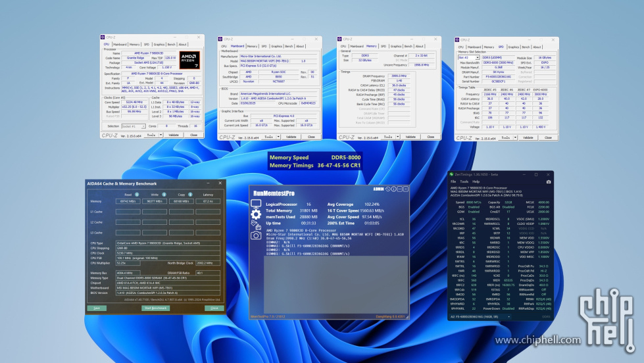Viewport: 644px width, 363px height.
Task: Click the icon below the gear in RunMemtestPro
Action: [256, 225]
